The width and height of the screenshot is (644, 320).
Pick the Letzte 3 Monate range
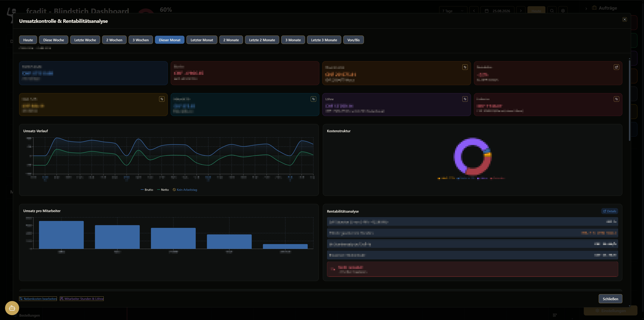(x=324, y=40)
